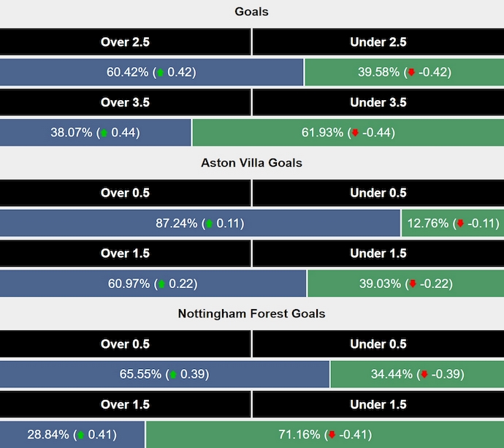Click the green up arrow beside 60.42%
Image resolution: width=504 pixels, height=448 pixels.
(x=161, y=72)
